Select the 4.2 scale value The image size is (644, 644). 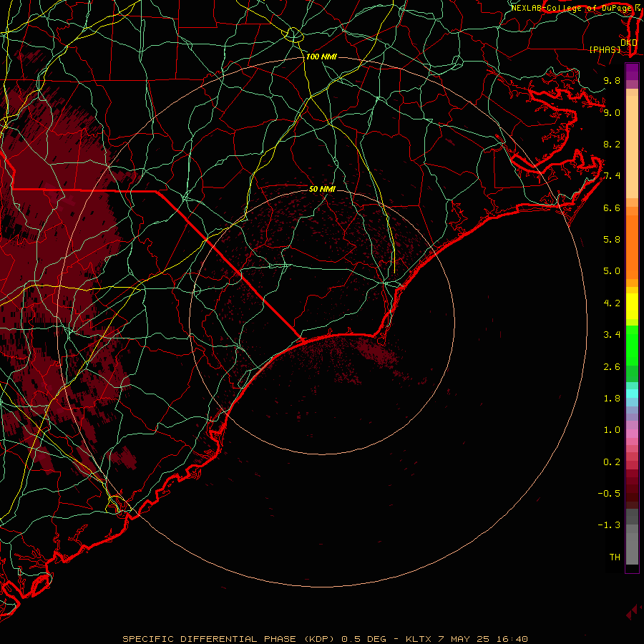point(612,303)
